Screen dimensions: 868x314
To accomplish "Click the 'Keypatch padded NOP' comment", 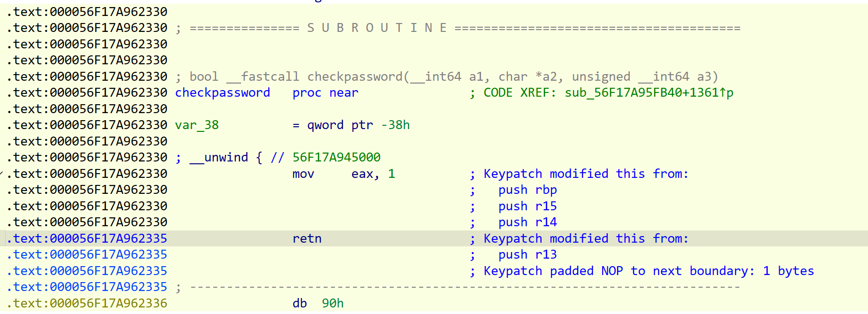I will pyautogui.click(x=649, y=271).
